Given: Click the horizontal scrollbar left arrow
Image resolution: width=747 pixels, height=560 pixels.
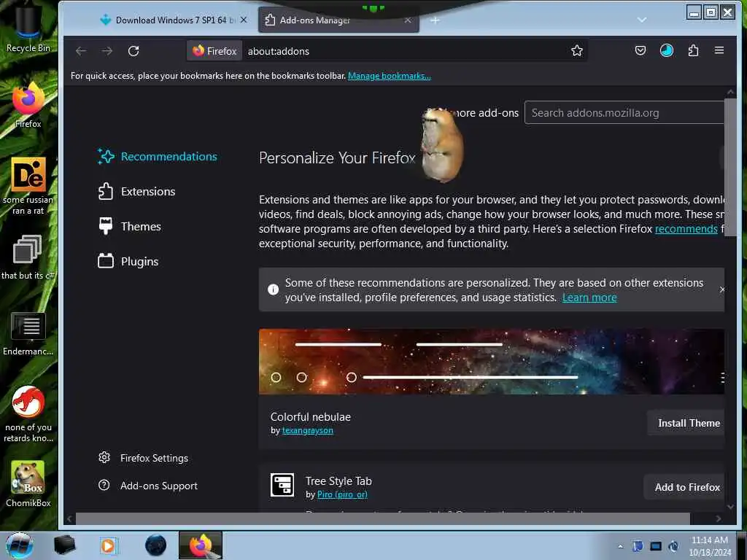Looking at the screenshot, I should (x=69, y=518).
